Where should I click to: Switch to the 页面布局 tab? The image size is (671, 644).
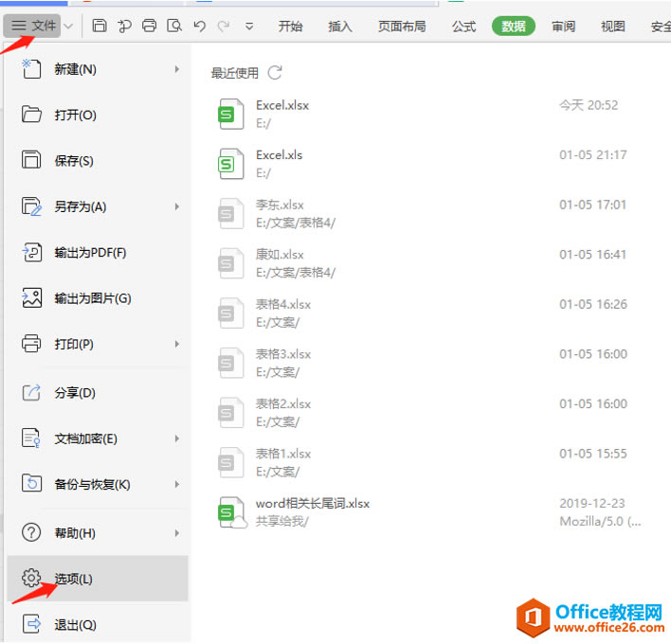click(x=402, y=27)
